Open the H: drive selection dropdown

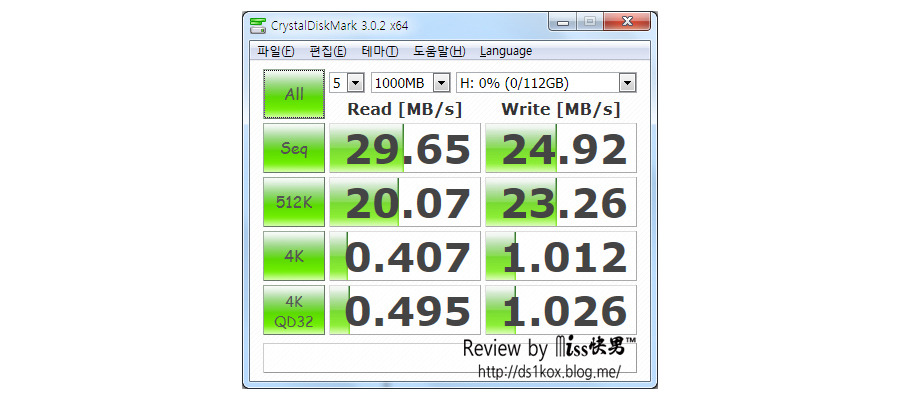[x=546, y=83]
